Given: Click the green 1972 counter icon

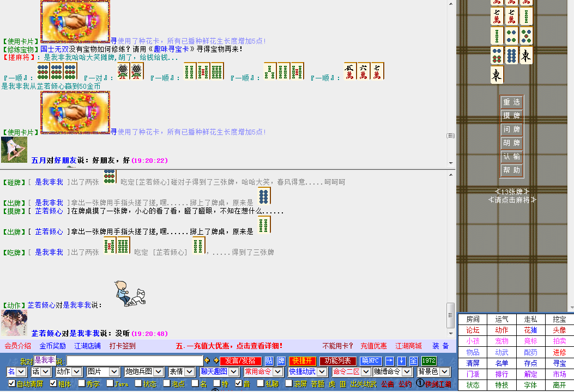Looking at the screenshot, I should [428, 361].
